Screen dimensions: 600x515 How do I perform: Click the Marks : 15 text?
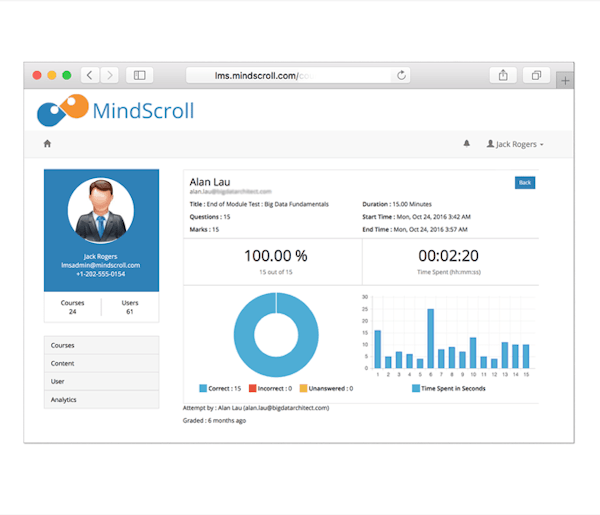pos(204,230)
